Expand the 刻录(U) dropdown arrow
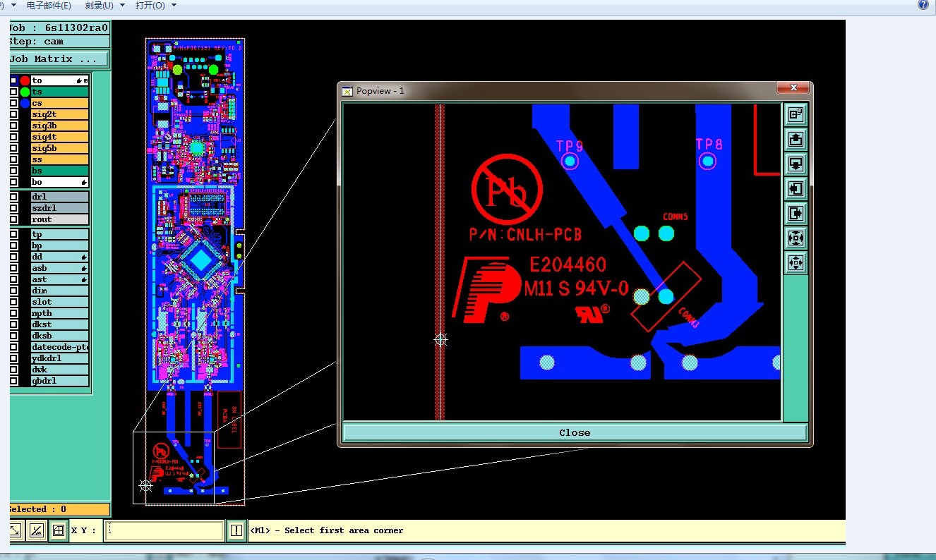Image resolution: width=936 pixels, height=560 pixels. [123, 5]
